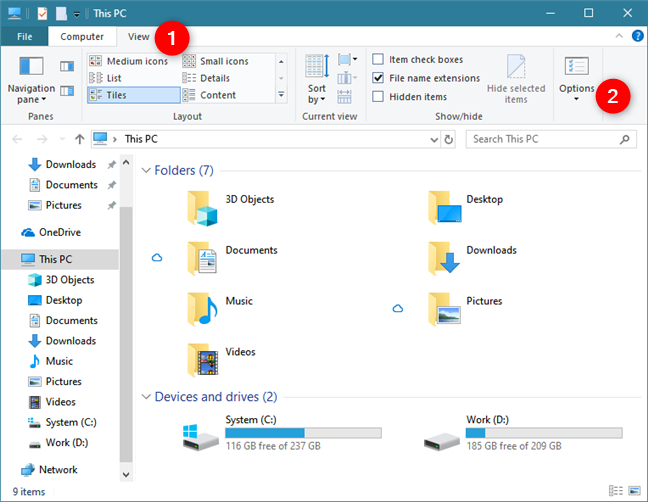Open the Help question mark icon

point(636,37)
